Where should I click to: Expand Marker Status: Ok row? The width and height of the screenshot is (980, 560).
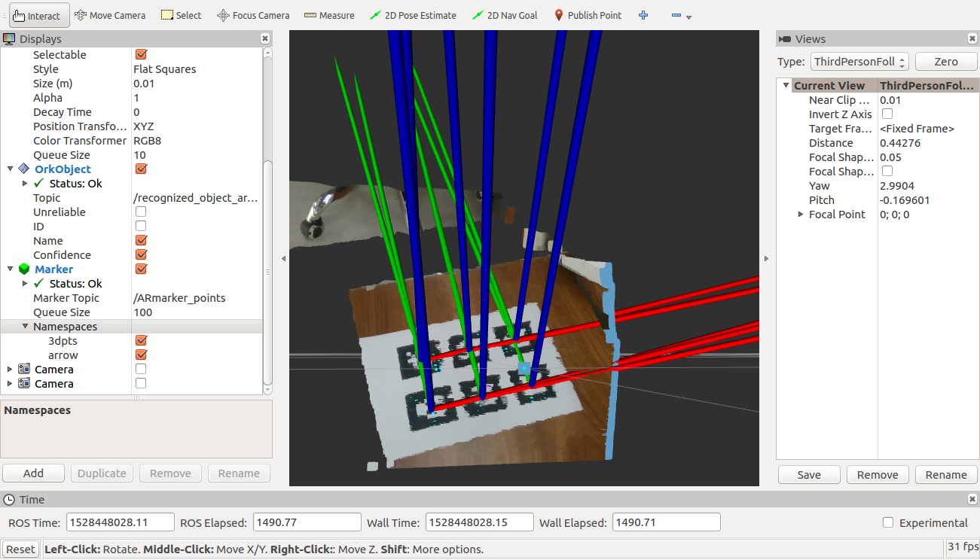[x=25, y=284]
